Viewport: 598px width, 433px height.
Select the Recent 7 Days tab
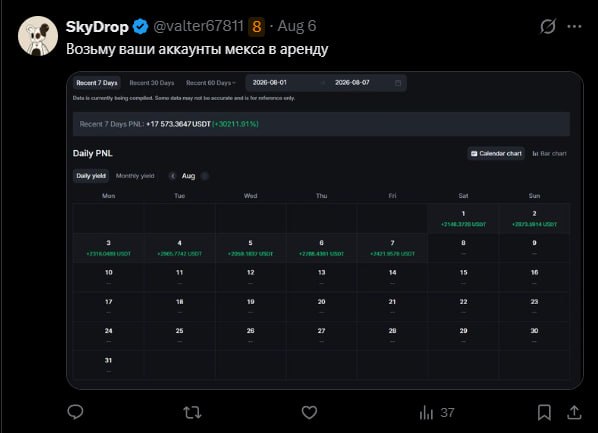97,83
